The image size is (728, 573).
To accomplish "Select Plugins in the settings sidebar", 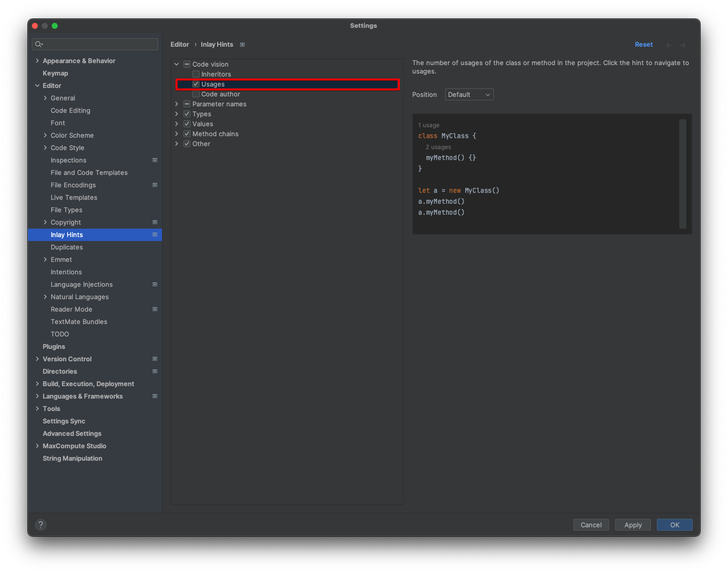I will pyautogui.click(x=54, y=346).
